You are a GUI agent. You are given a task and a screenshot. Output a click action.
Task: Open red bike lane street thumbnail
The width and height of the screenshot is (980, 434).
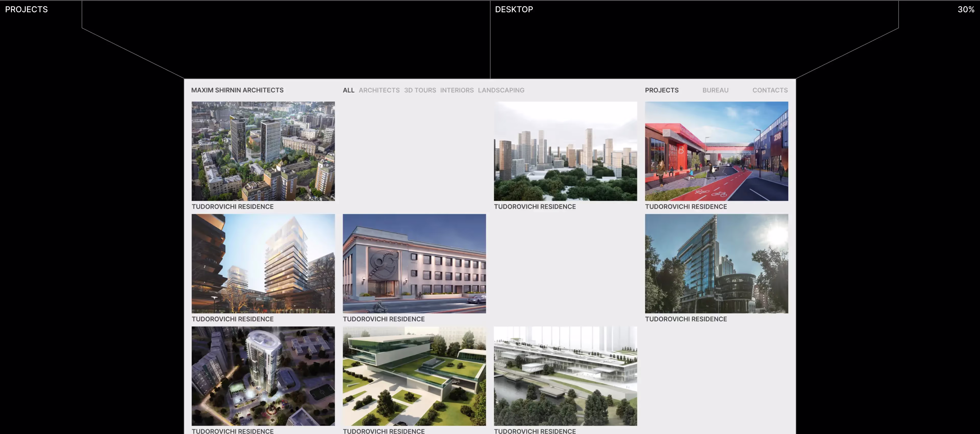click(716, 151)
